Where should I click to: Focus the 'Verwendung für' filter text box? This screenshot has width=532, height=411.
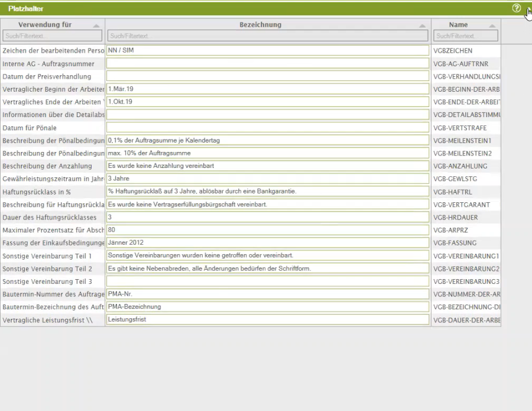(52, 36)
